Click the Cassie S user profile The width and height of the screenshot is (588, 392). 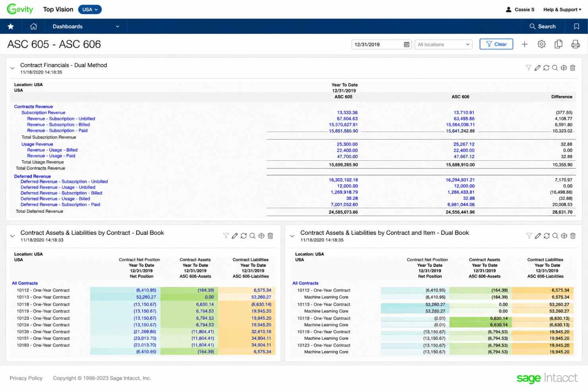pyautogui.click(x=520, y=10)
